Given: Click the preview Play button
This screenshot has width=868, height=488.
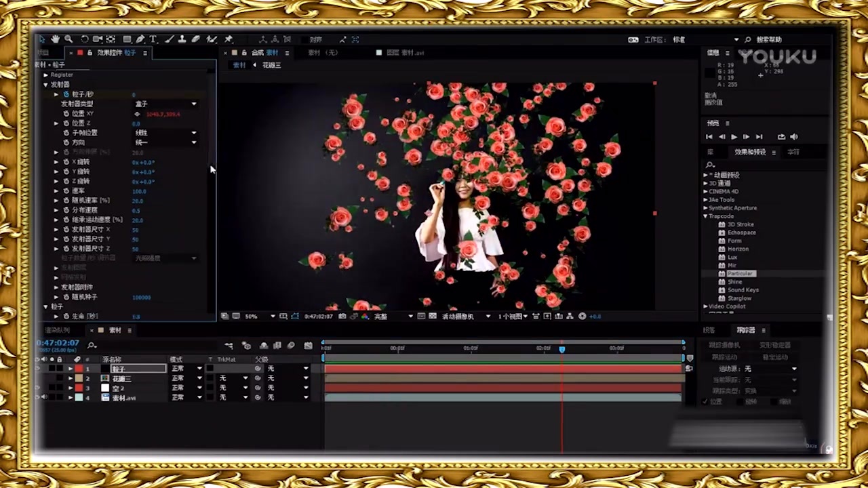Looking at the screenshot, I should [734, 137].
